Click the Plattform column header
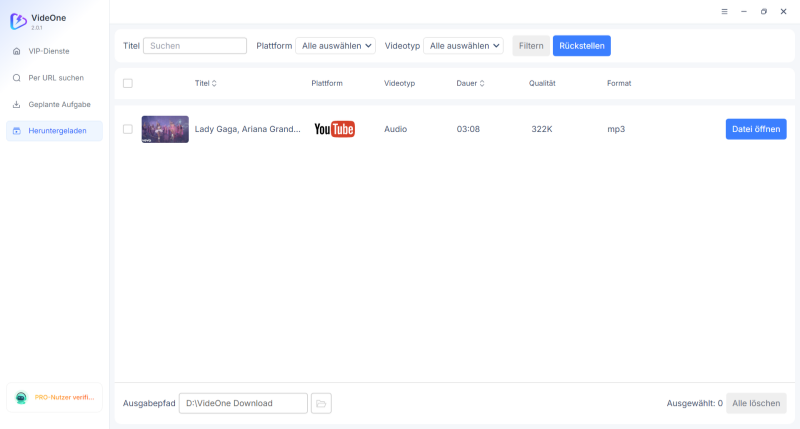Image resolution: width=800 pixels, height=429 pixels. [x=327, y=83]
